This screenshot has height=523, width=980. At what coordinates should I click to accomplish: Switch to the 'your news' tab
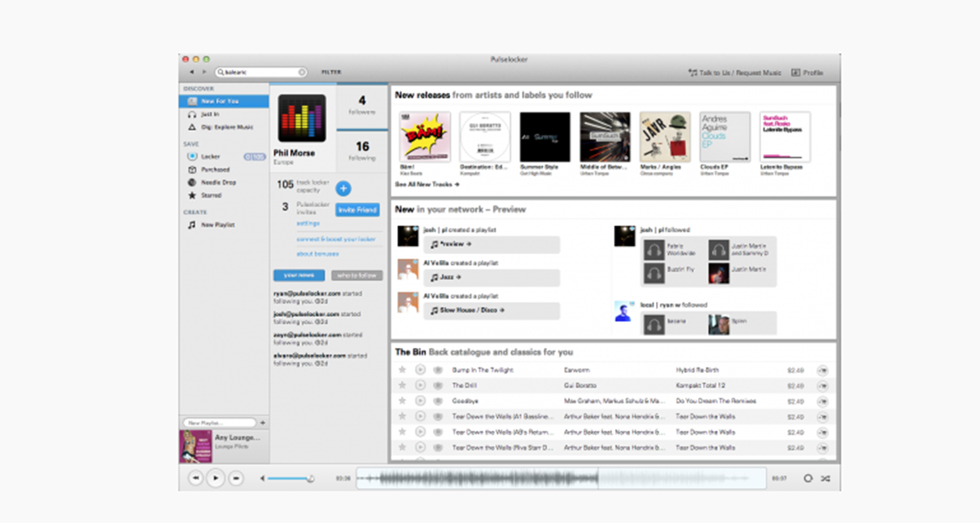click(x=300, y=275)
